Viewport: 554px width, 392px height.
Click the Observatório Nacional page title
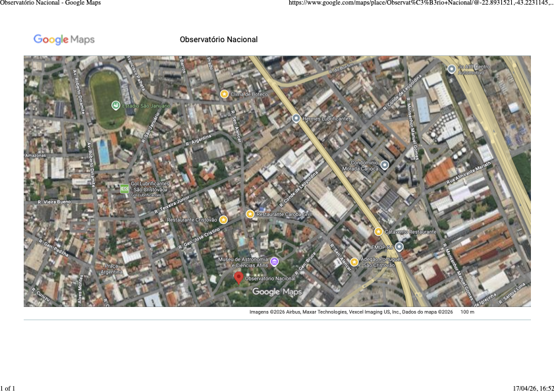point(219,40)
